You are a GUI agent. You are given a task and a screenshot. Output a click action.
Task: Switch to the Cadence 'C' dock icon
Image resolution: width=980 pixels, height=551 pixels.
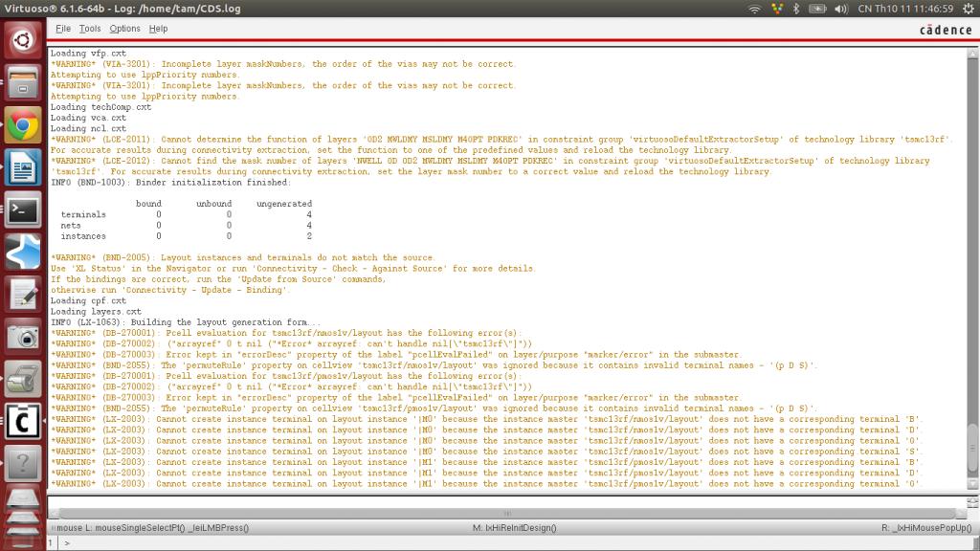[23, 422]
